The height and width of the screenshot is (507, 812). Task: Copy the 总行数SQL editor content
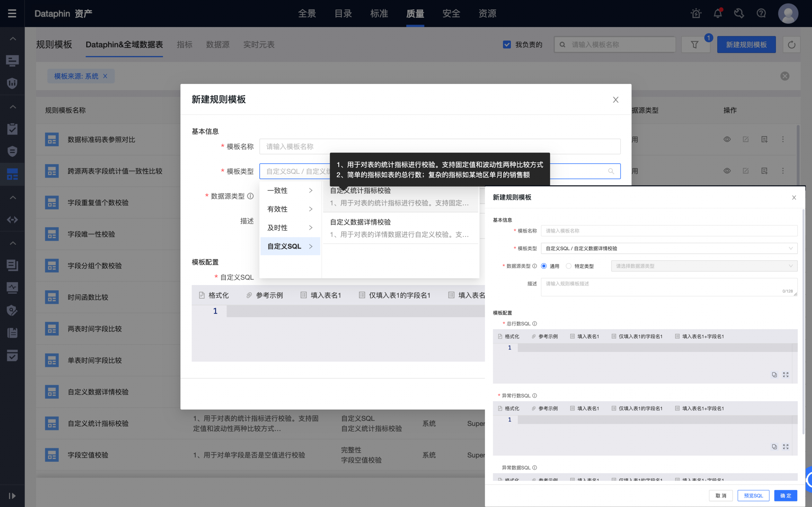[x=774, y=374]
